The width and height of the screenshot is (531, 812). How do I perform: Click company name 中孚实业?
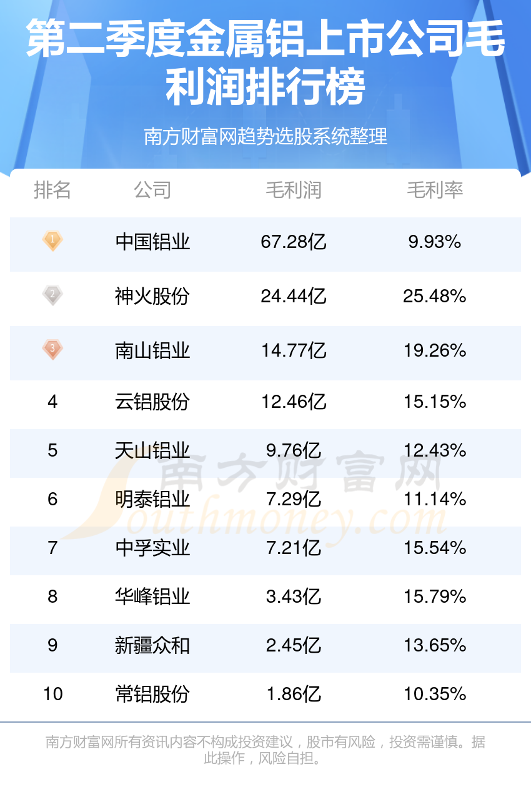(152, 548)
